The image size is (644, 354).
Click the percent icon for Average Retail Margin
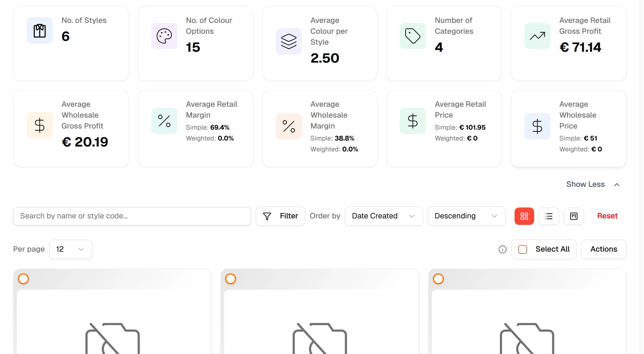tap(164, 121)
